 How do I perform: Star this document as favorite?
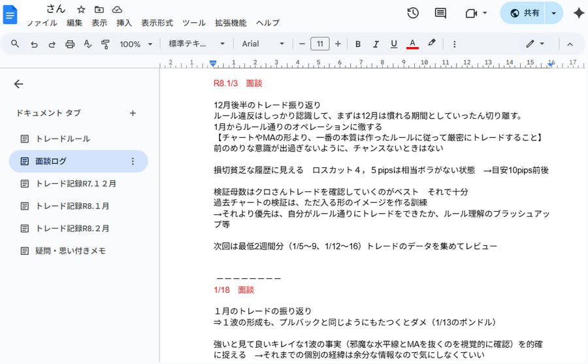pos(81,9)
